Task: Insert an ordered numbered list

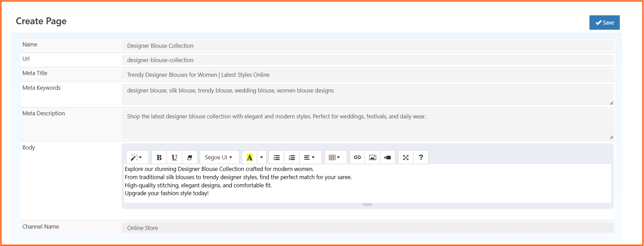Action: tap(292, 157)
